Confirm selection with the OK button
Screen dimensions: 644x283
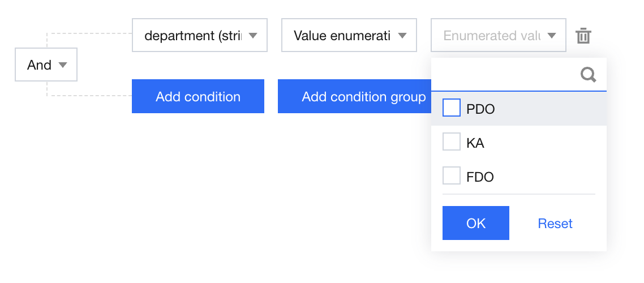[476, 223]
